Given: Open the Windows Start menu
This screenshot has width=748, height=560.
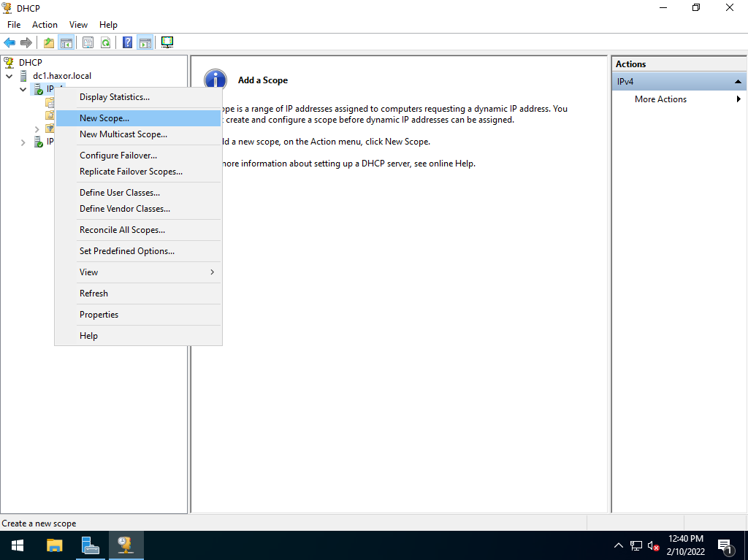Looking at the screenshot, I should [18, 545].
